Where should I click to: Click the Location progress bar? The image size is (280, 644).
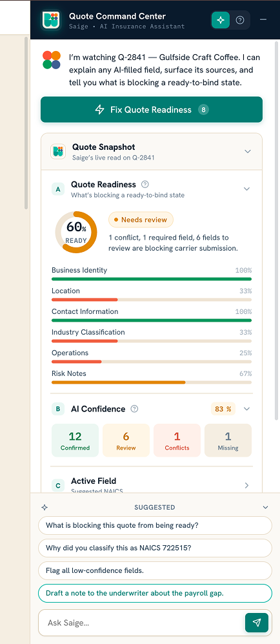pyautogui.click(x=152, y=300)
